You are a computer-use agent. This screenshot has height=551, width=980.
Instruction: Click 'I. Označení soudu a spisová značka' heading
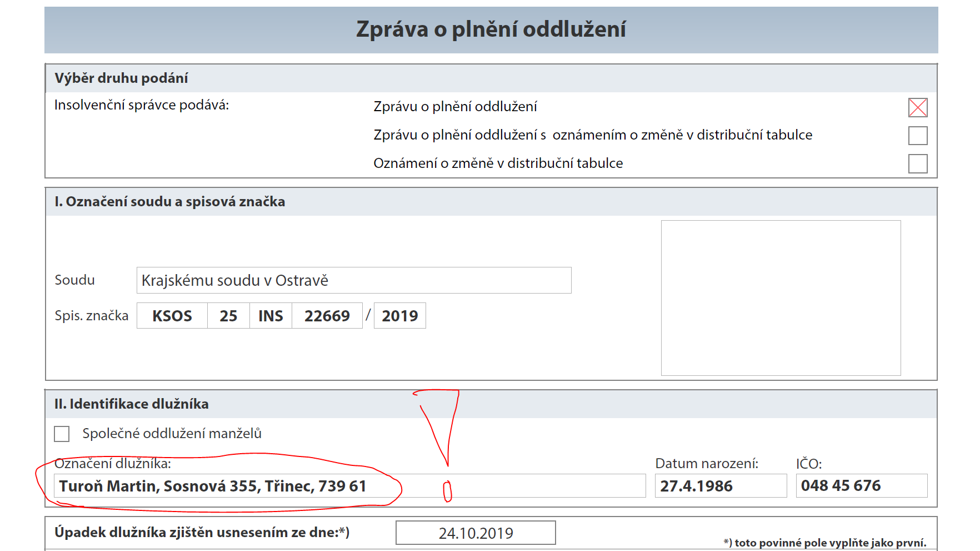(x=169, y=202)
